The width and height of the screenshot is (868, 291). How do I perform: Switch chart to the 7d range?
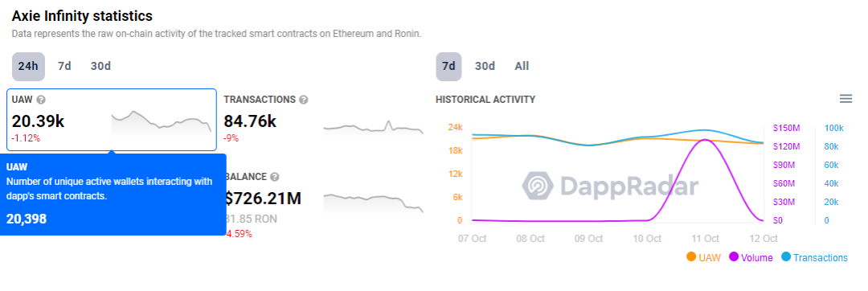[448, 67]
